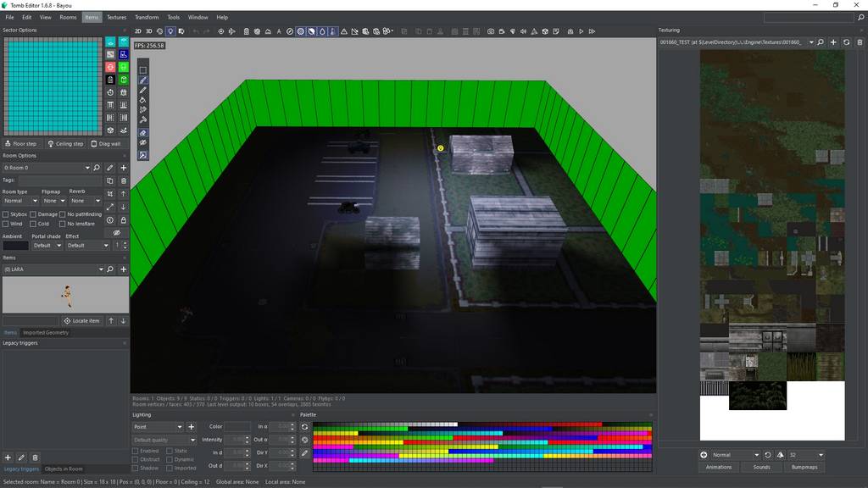Check the No lensflare option

pos(64,224)
